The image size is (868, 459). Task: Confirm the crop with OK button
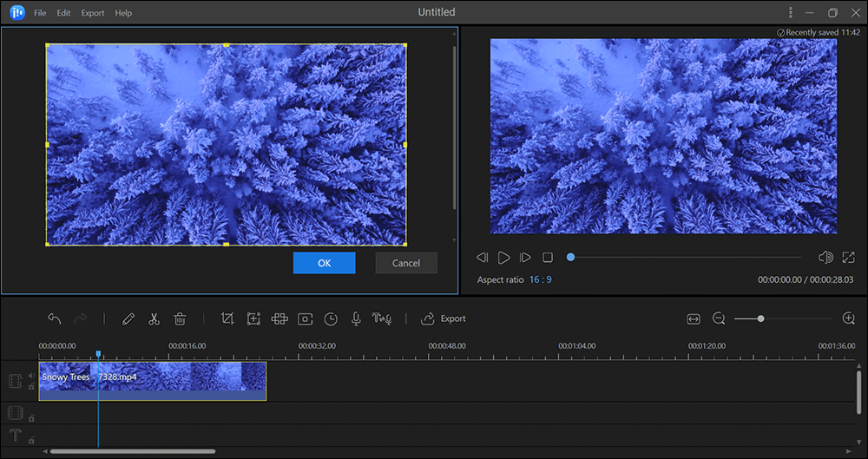[324, 263]
